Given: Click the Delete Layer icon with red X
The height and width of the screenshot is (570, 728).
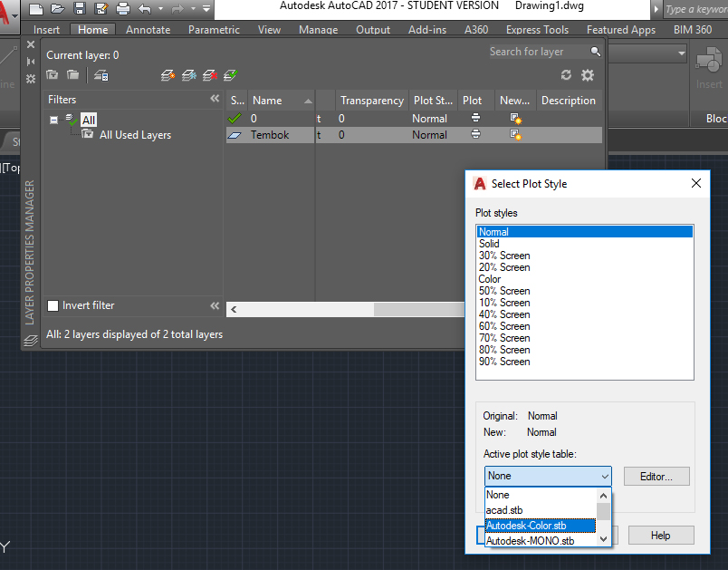Looking at the screenshot, I should coord(209,75).
